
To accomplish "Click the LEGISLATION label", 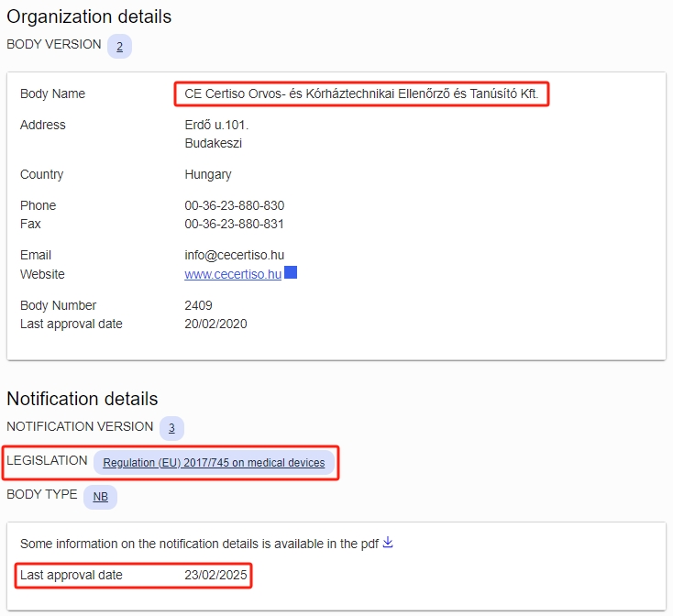I will pos(47,460).
